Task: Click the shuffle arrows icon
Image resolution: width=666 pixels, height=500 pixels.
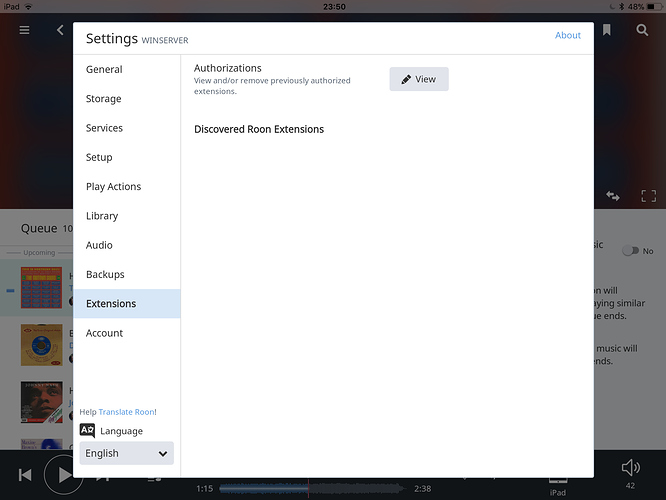Action: coord(612,196)
